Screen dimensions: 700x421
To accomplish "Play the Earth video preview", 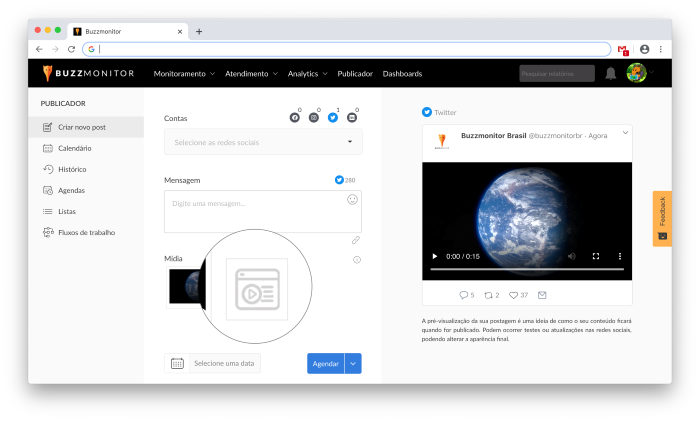I will (435, 256).
